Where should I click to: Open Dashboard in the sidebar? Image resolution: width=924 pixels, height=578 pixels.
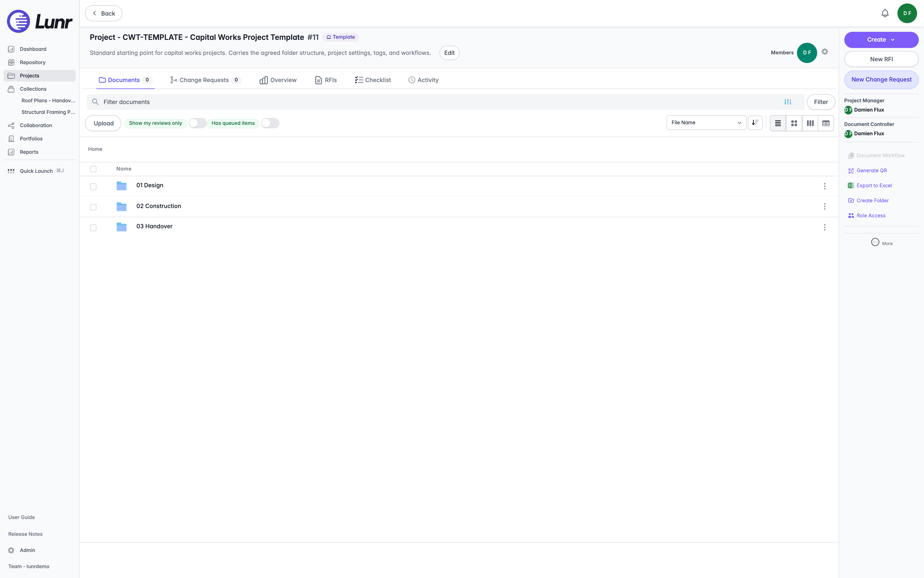pyautogui.click(x=39, y=49)
